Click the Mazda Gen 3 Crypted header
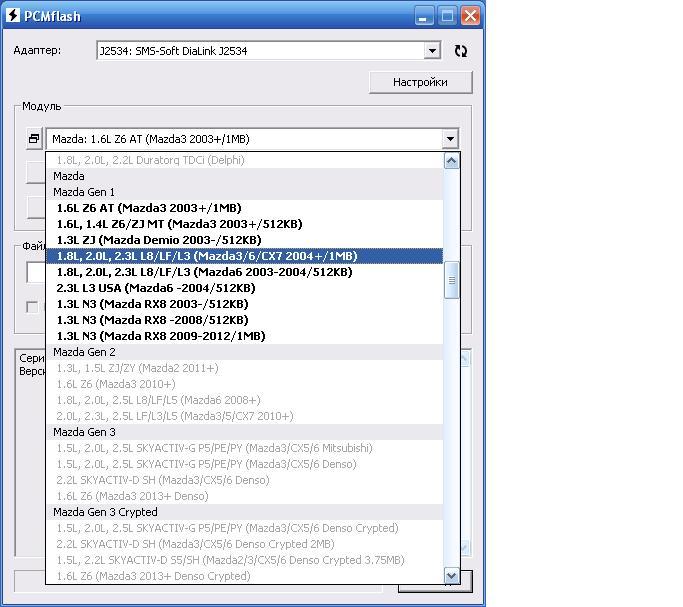 click(244, 512)
